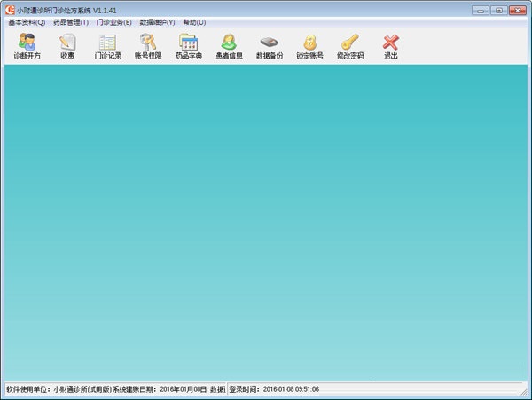Click the 软件使用单位 status bar text
This screenshot has height=400, width=532.
point(59,389)
